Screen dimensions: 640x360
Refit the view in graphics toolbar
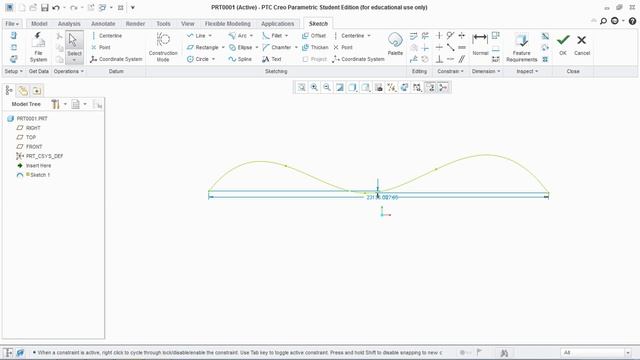pyautogui.click(x=301, y=87)
